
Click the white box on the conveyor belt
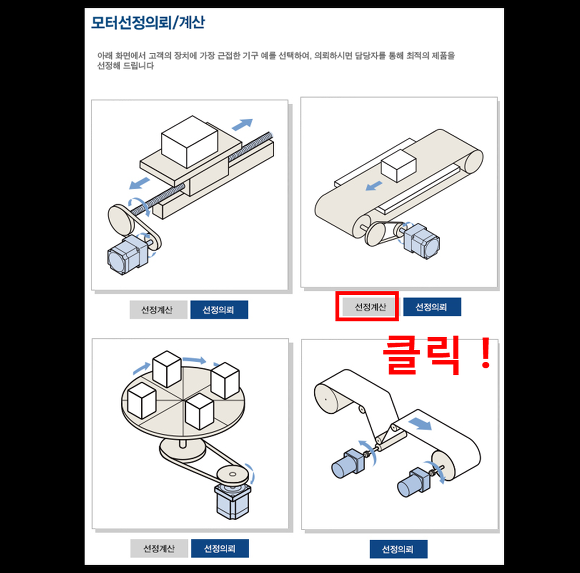coord(399,165)
